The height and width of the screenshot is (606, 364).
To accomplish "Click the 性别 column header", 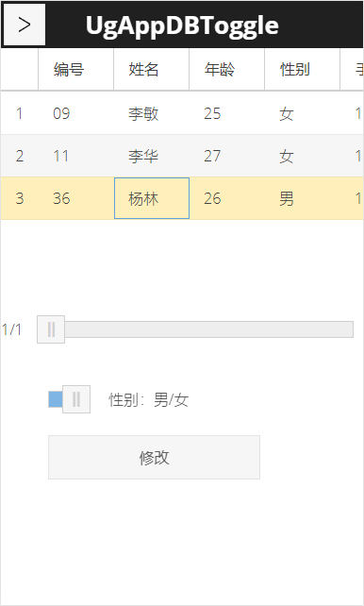I will pos(303,70).
